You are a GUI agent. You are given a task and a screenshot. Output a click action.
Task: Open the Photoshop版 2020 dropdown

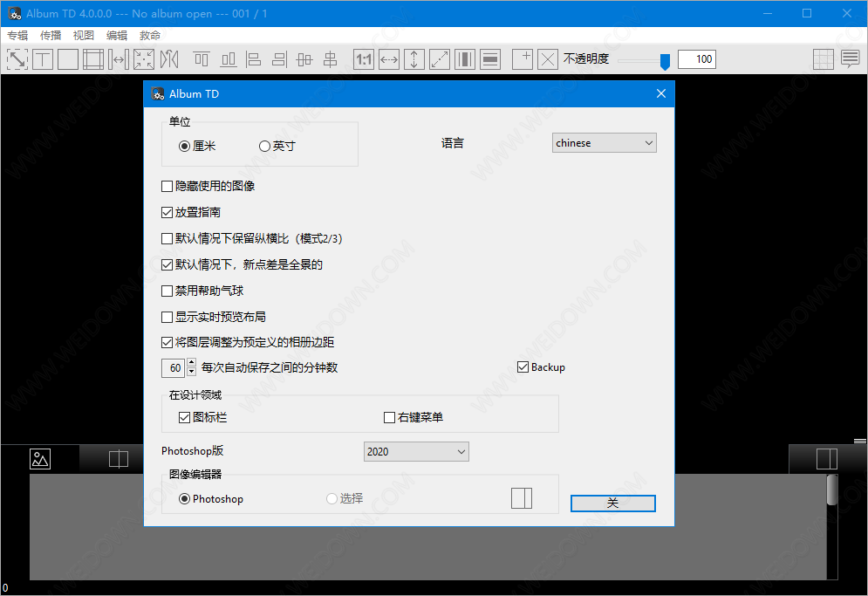(x=416, y=451)
